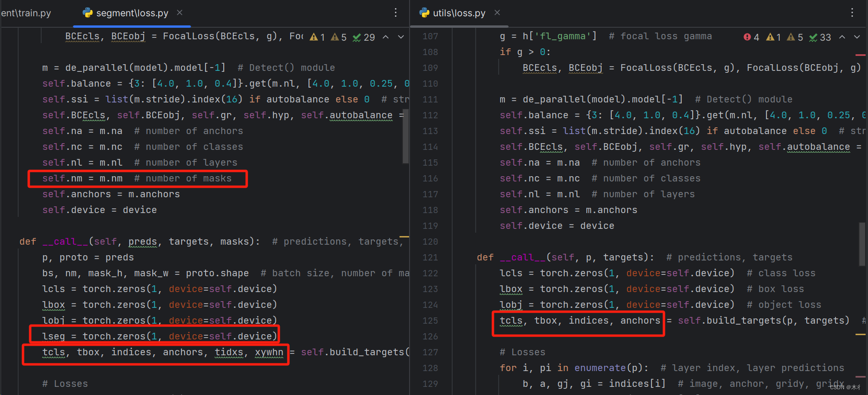Click 'self.anchors = m.anchors' in left editor

point(111,194)
